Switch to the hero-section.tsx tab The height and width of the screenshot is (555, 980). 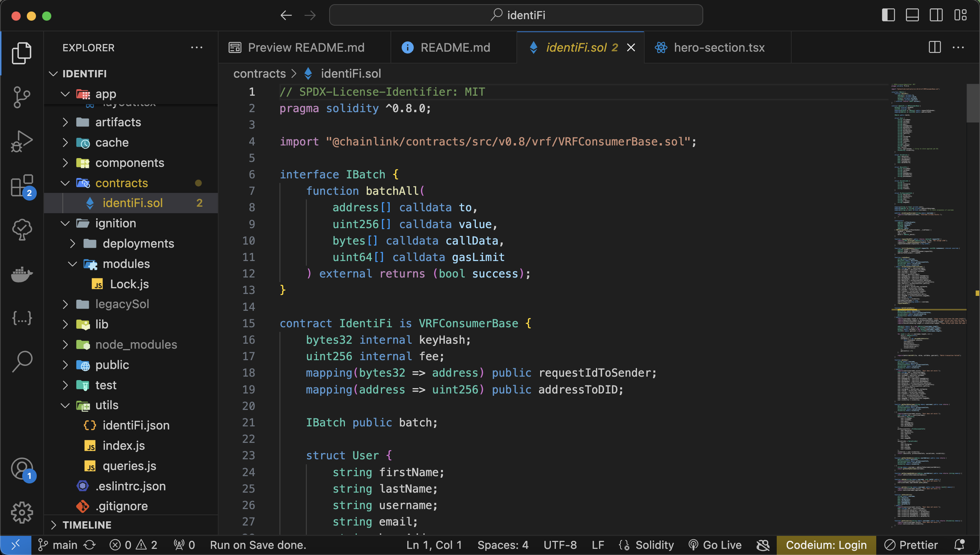pyautogui.click(x=719, y=47)
